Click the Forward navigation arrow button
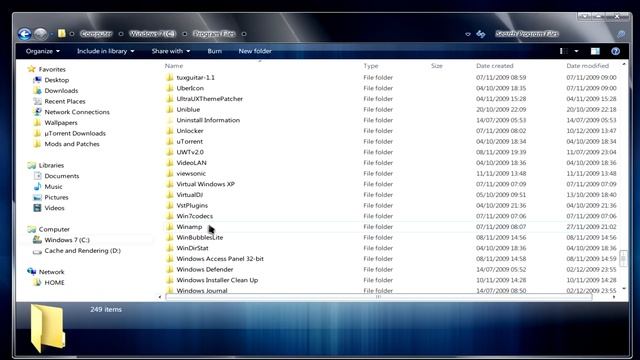This screenshot has width=640, height=360. click(x=40, y=34)
